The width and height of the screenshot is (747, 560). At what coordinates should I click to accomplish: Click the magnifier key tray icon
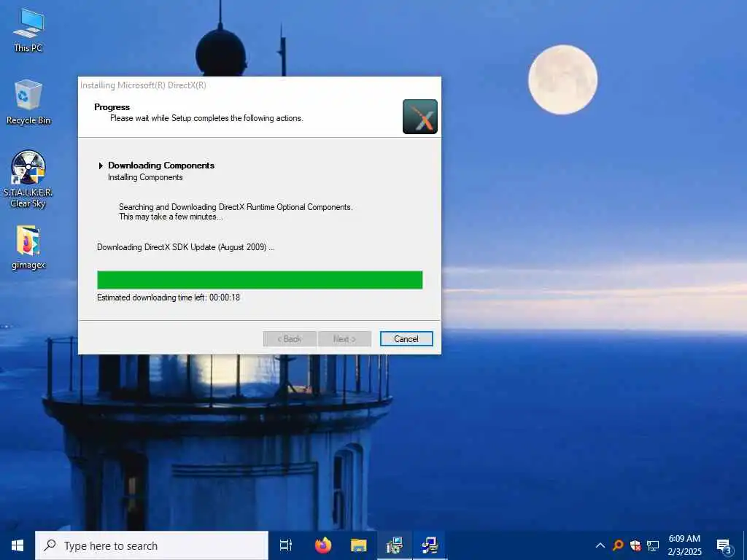pyautogui.click(x=618, y=545)
